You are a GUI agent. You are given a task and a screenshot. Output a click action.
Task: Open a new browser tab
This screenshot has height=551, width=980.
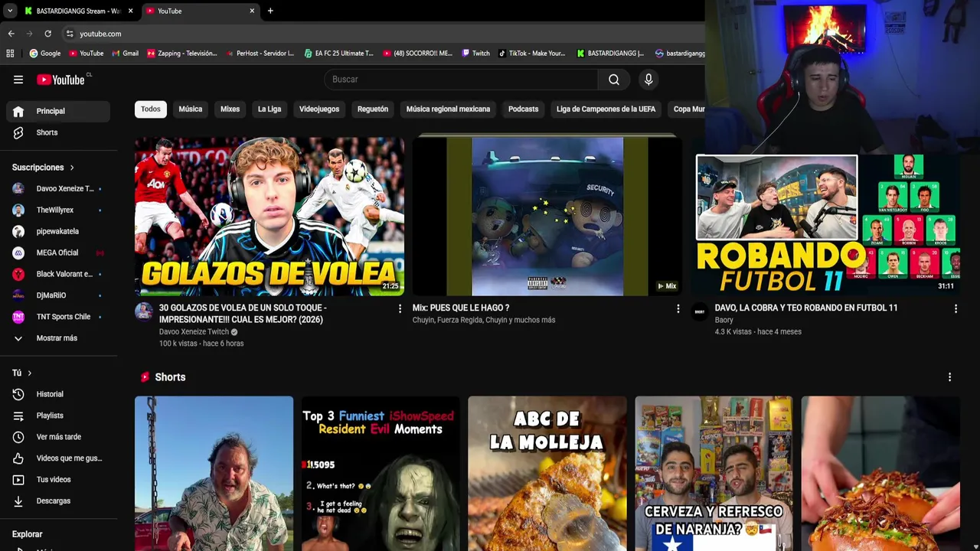pos(270,11)
